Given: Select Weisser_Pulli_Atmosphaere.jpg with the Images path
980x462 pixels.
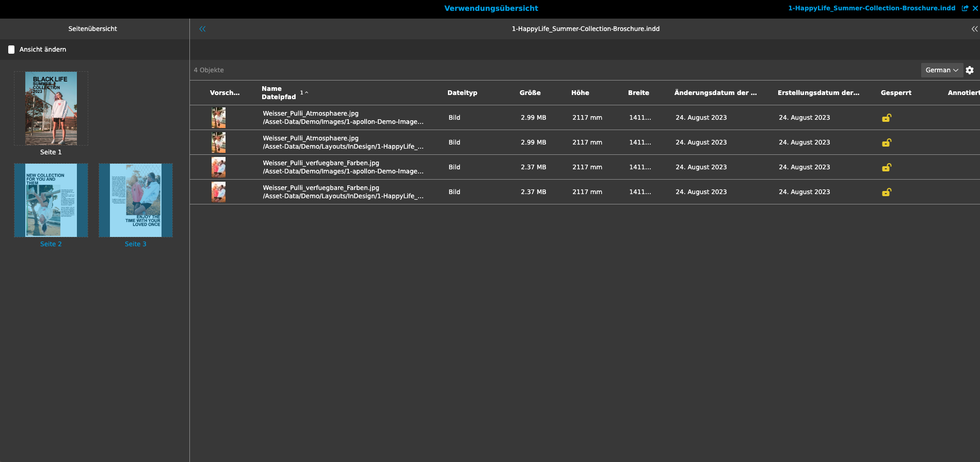Looking at the screenshot, I should 585,118.
